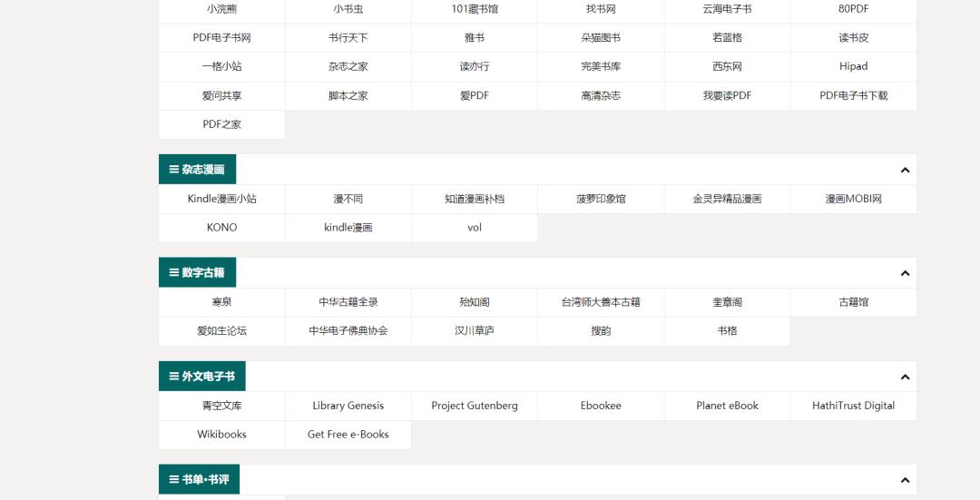
Task: Open lowercase kindle漫画 link
Action: [348, 228]
